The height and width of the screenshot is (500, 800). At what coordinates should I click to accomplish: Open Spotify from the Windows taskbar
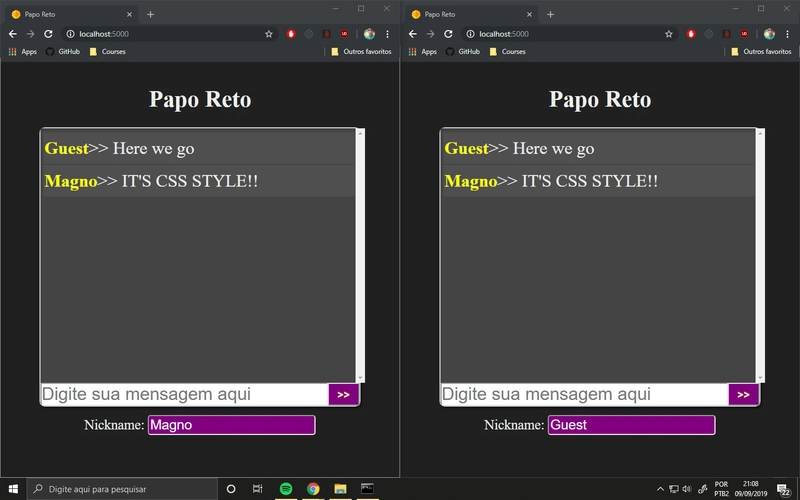click(x=286, y=489)
